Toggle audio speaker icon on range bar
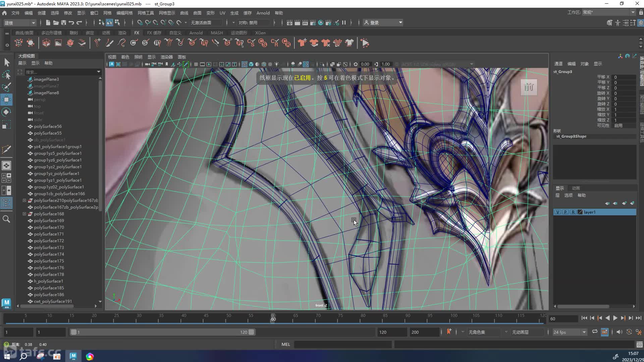Screen dimensions: 644x362 [619, 332]
